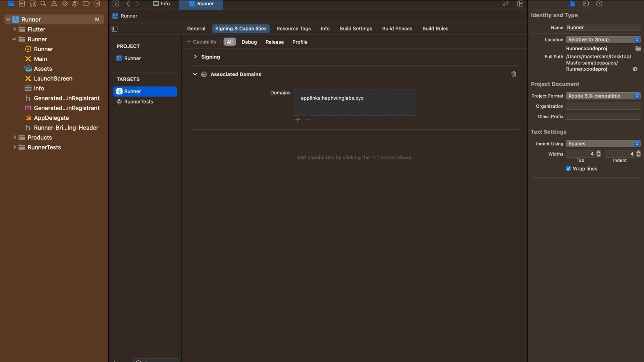Viewport: 644px width, 362px height.
Task: Open the Find navigator magnifier icon
Action: [x=43, y=4]
